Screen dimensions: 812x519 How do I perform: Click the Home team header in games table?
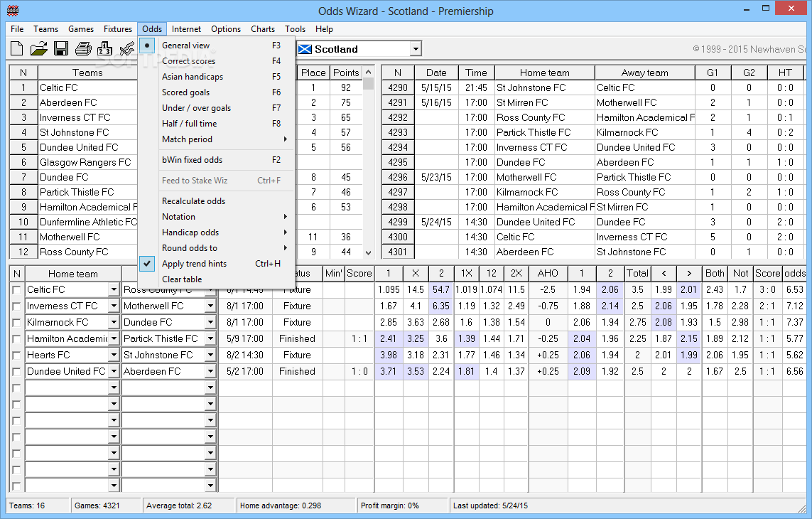click(x=544, y=73)
